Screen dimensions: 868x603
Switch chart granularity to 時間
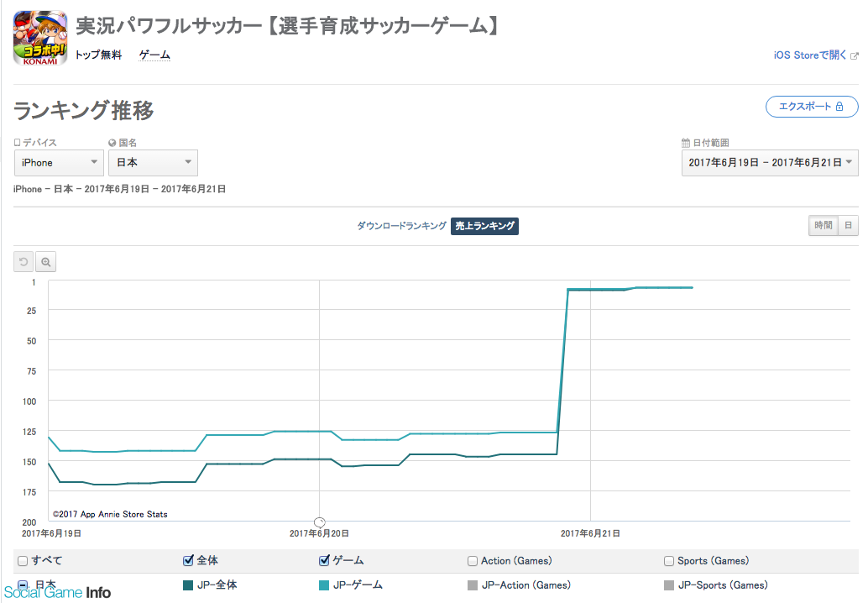(824, 225)
